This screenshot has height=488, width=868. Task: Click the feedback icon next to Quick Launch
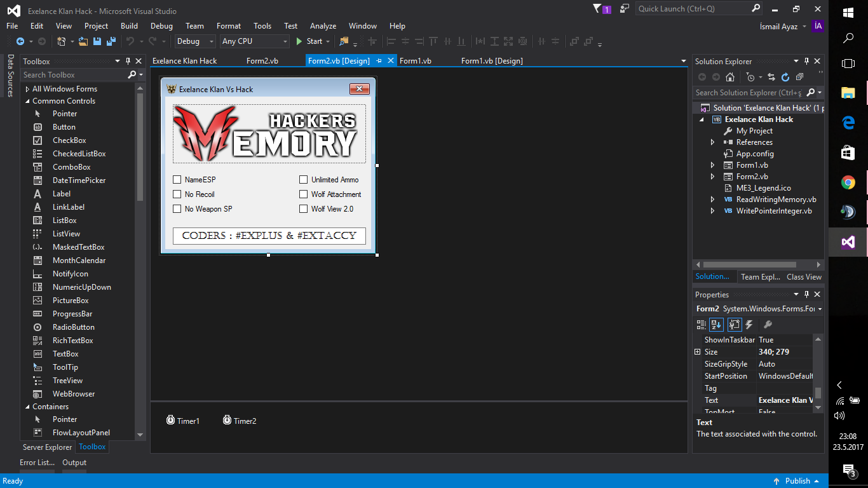[x=625, y=9]
